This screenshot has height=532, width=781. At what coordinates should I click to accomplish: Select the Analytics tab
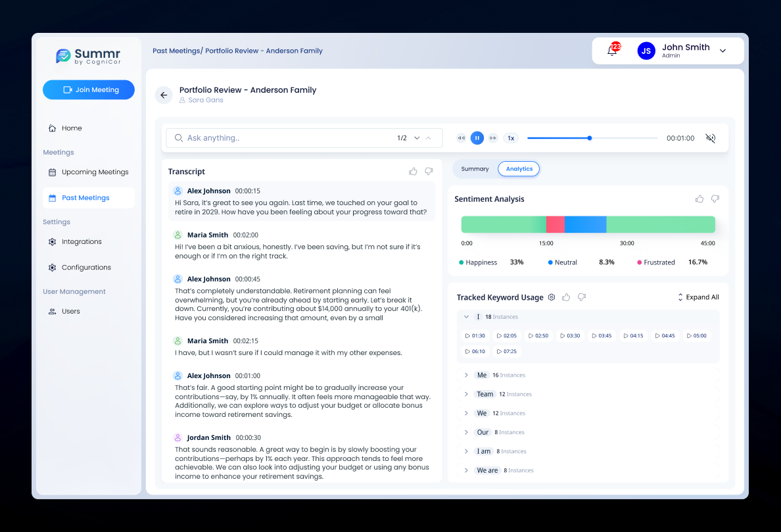coord(519,169)
